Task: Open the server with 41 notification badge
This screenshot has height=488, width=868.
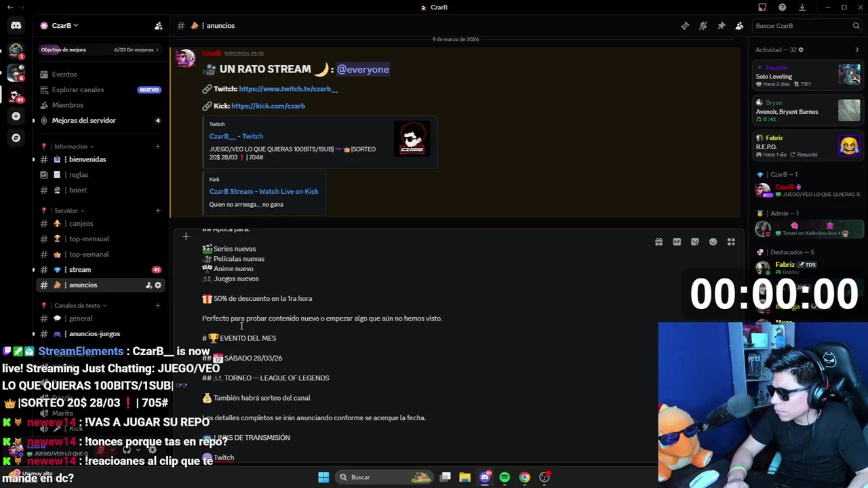Action: pyautogui.click(x=16, y=94)
